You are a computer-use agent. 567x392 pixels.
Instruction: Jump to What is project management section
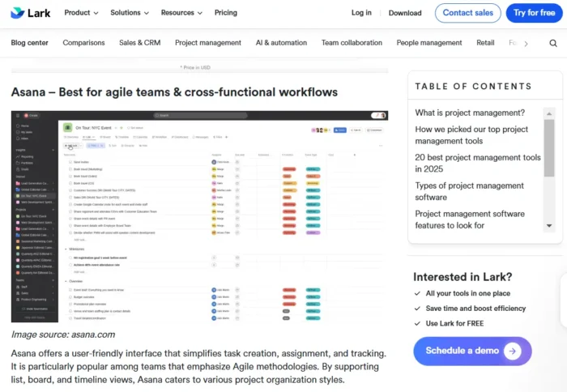pyautogui.click(x=470, y=113)
